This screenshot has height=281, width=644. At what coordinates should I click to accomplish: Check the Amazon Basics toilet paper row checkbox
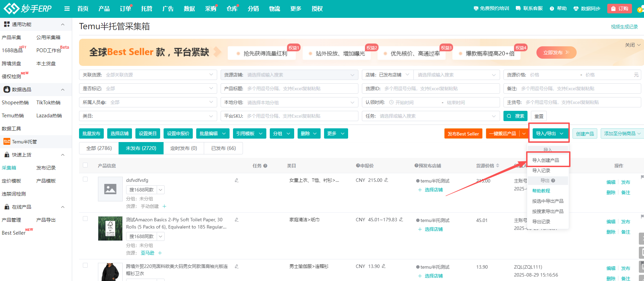(85, 219)
